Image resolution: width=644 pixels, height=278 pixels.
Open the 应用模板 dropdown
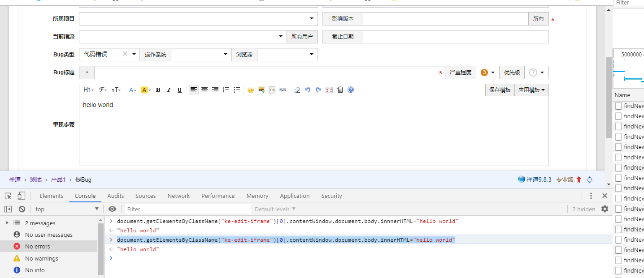[x=531, y=90]
